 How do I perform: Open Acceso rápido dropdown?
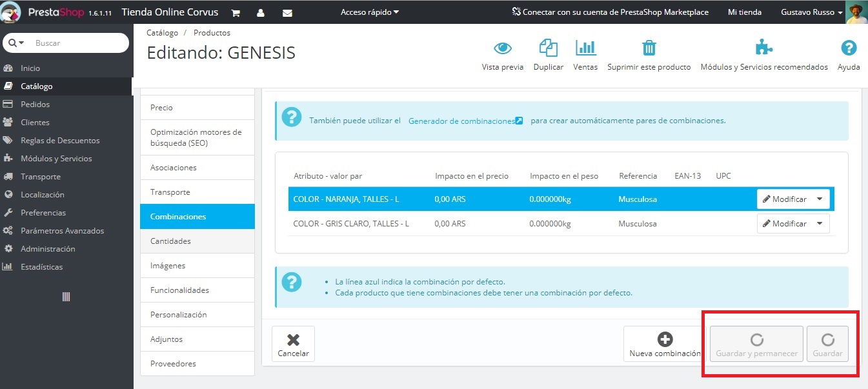(370, 12)
